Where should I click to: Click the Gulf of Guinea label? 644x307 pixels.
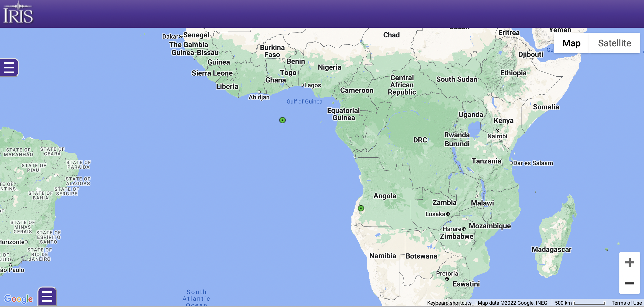point(304,101)
